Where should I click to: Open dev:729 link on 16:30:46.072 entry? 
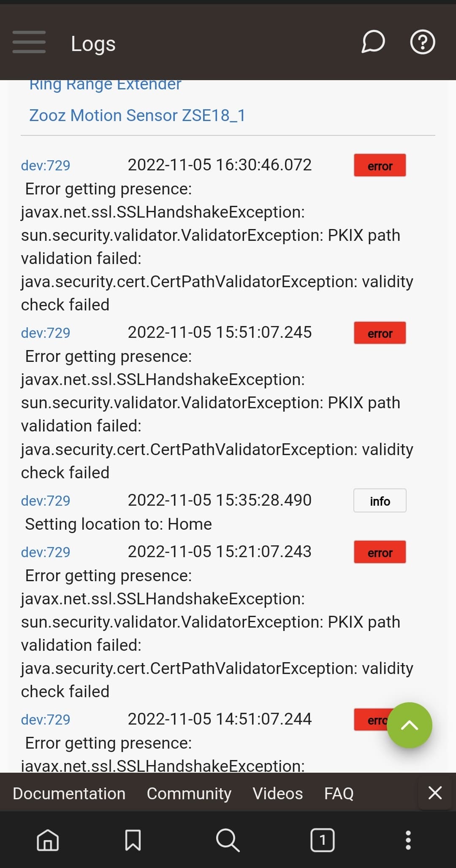[46, 165]
